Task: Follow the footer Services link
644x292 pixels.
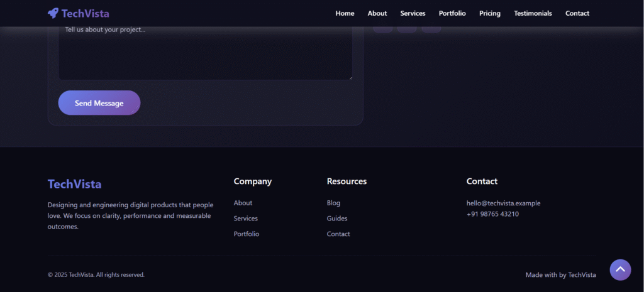Action: pyautogui.click(x=245, y=219)
